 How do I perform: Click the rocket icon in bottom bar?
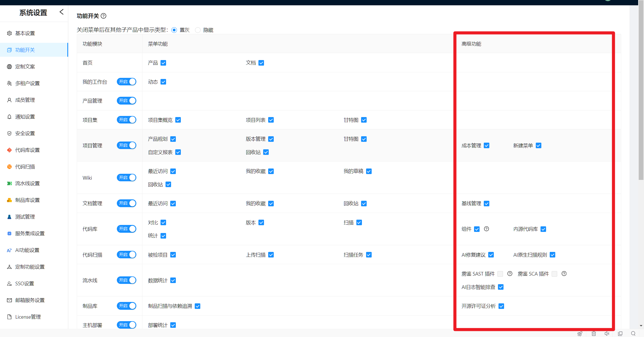coord(580,333)
